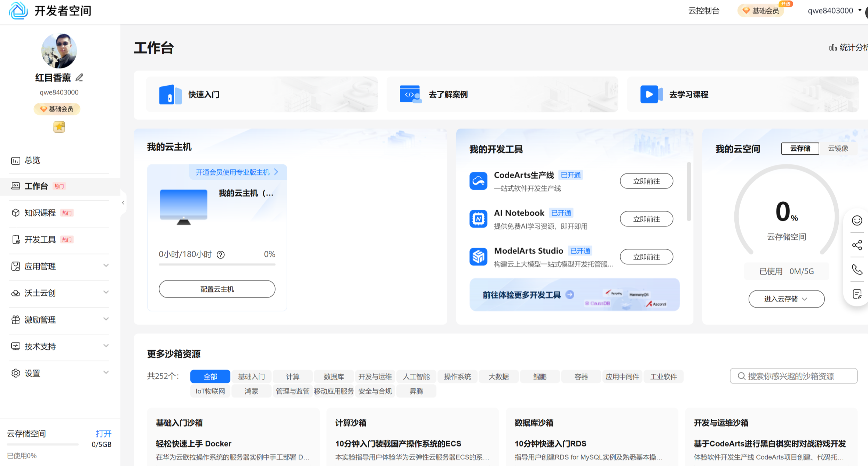Click the 激励管理 gift icon
The image size is (868, 466).
click(x=16, y=320)
